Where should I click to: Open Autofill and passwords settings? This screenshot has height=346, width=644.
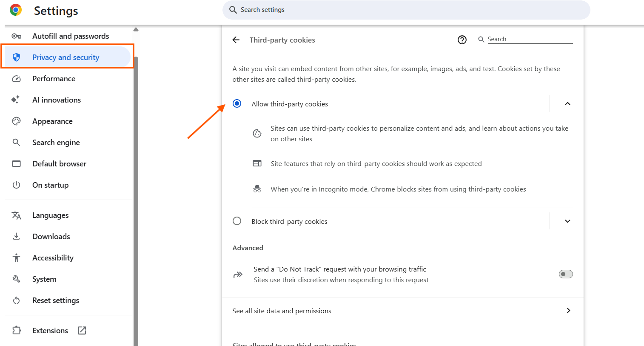71,36
